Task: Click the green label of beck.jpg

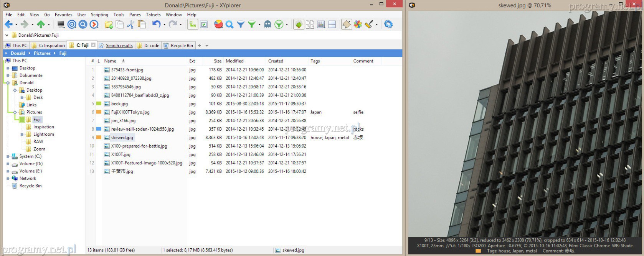Action: point(99,104)
